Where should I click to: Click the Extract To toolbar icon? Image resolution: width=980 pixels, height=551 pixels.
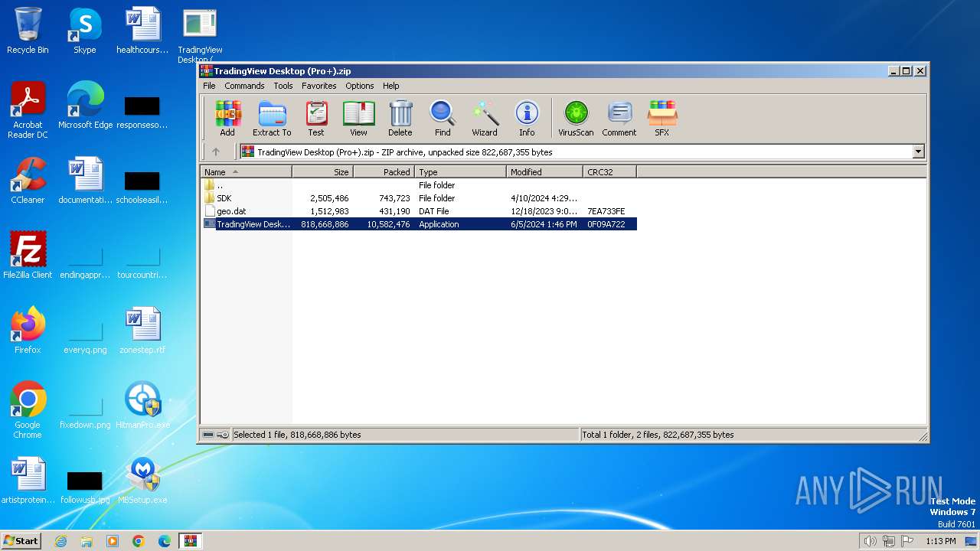[x=272, y=118]
